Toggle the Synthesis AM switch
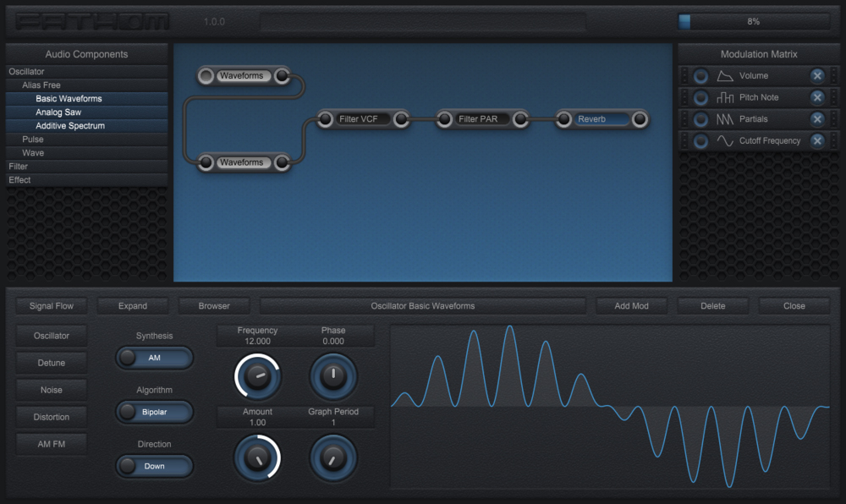The width and height of the screenshot is (846, 504). 154,358
